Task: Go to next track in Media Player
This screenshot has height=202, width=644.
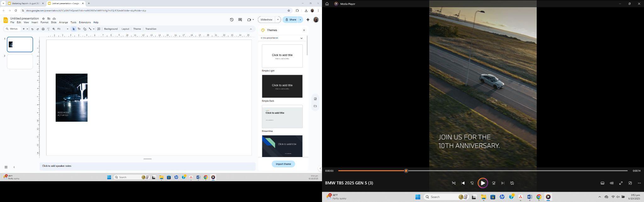Action: click(502, 183)
